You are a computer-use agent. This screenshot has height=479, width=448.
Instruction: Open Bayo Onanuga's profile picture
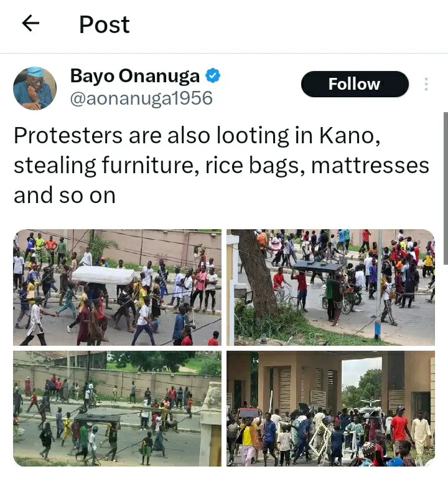pyautogui.click(x=35, y=88)
